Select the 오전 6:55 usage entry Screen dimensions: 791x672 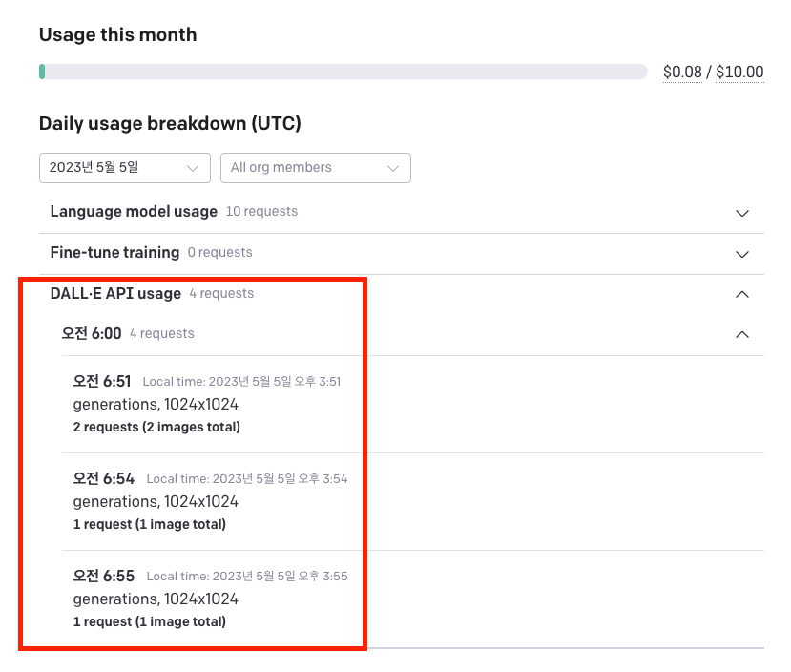point(412,598)
